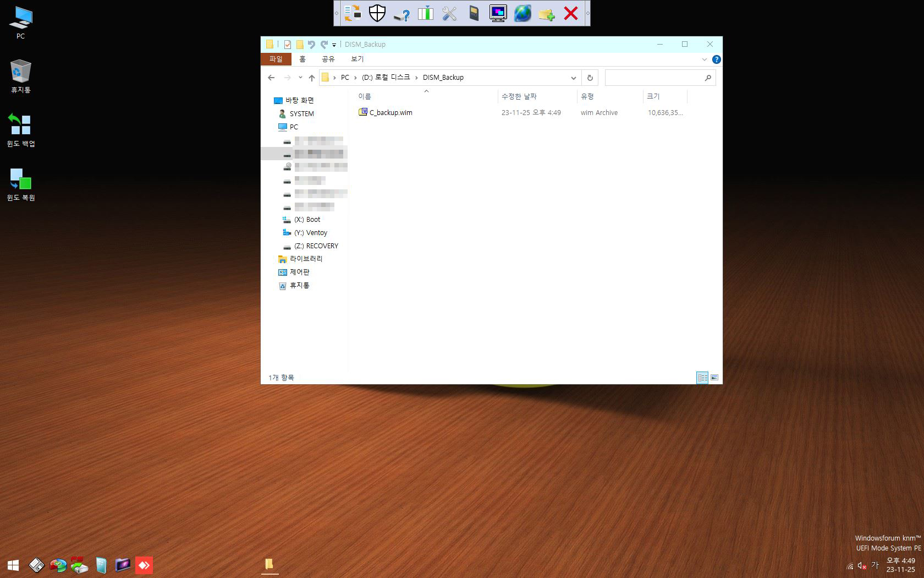924x578 pixels.
Task: Click the Korean IME 가 indicator
Action: [875, 565]
